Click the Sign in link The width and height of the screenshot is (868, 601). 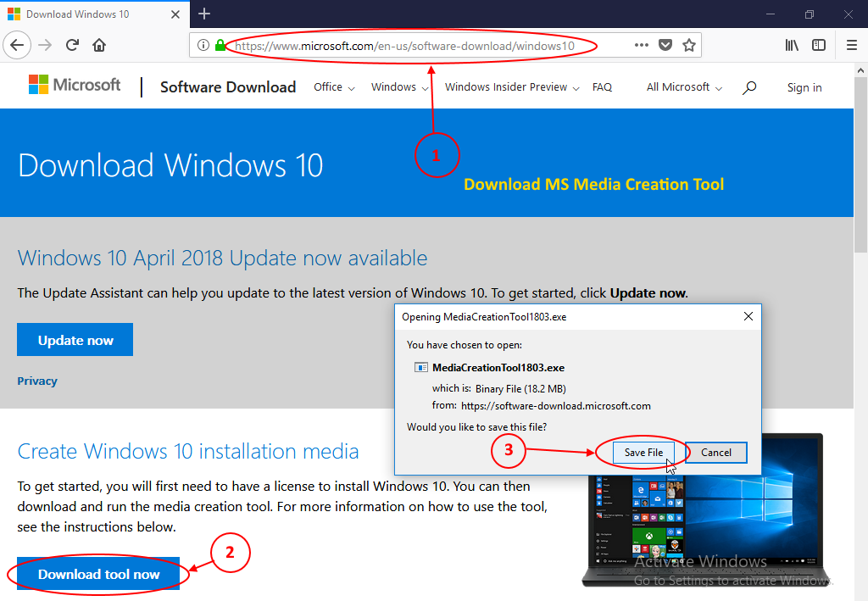click(x=804, y=87)
